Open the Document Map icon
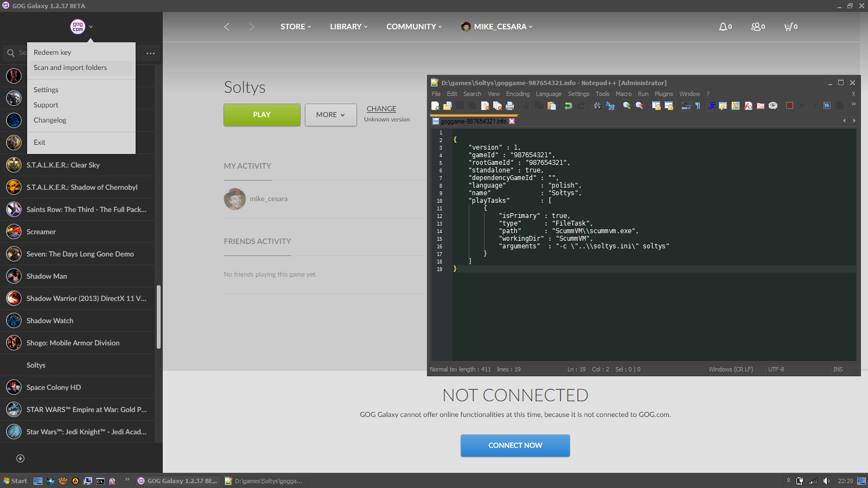The image size is (868, 488). click(736, 106)
